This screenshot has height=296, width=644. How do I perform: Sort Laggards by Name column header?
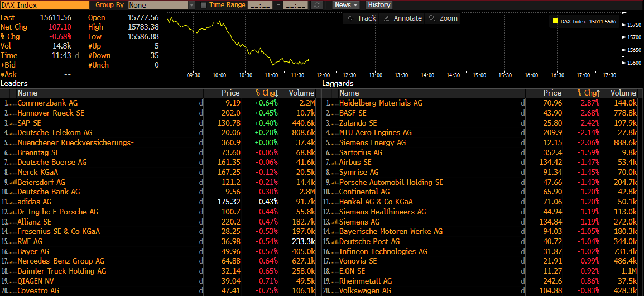(x=432, y=93)
